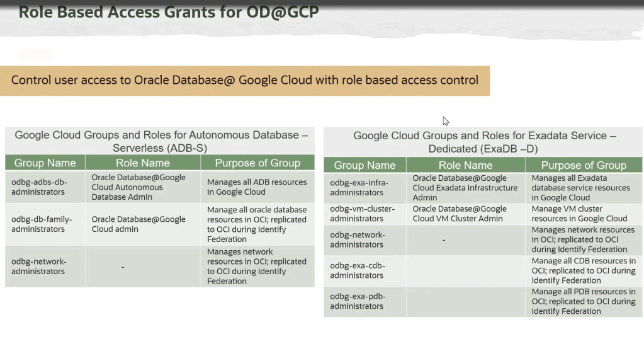Click odbg-network-administrators in the ADB-S table
This screenshot has height=339, width=644.
tap(38, 266)
